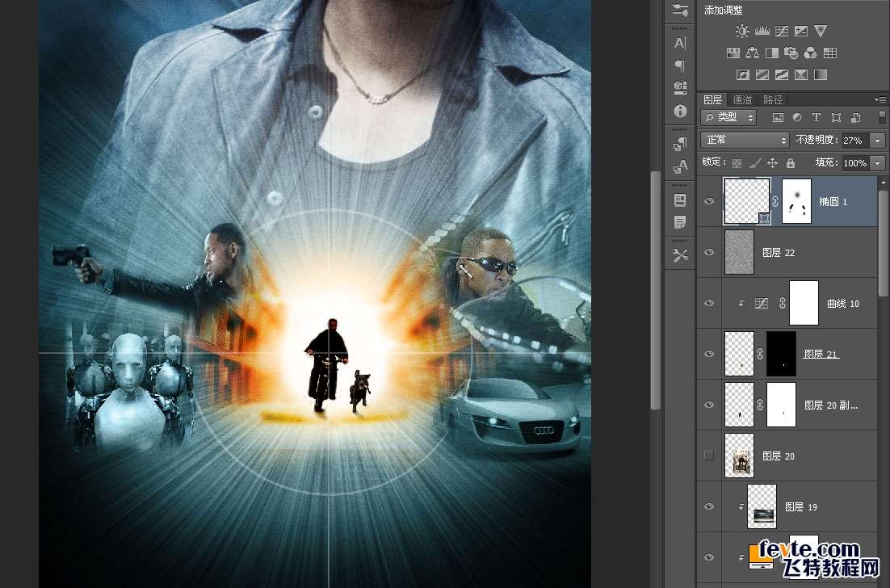Lock transparent pixels of layer

[x=737, y=163]
